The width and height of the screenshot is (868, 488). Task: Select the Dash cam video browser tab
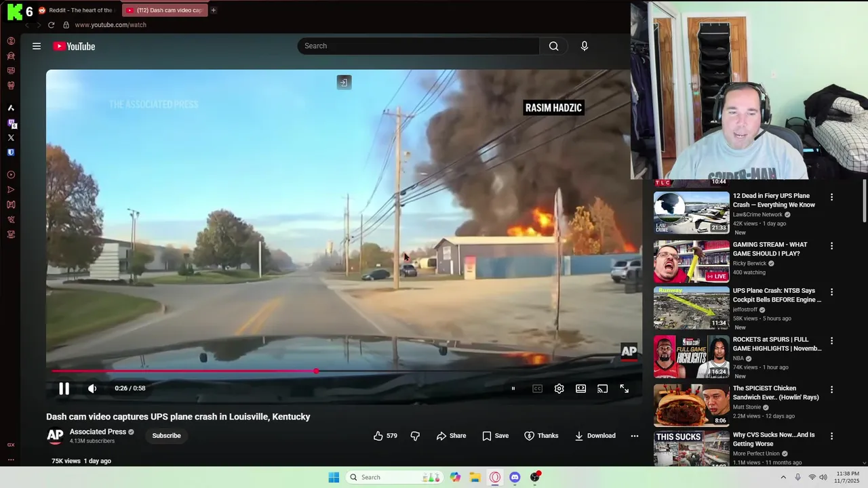[164, 10]
